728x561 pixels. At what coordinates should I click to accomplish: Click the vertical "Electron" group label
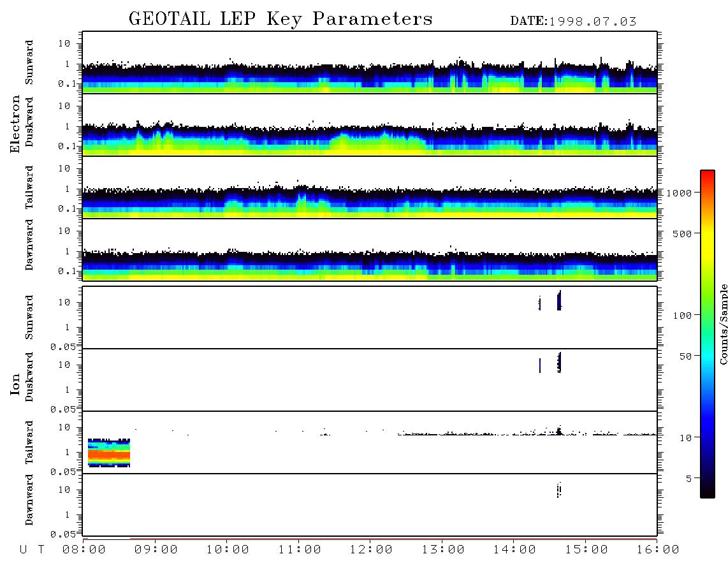pos(15,124)
